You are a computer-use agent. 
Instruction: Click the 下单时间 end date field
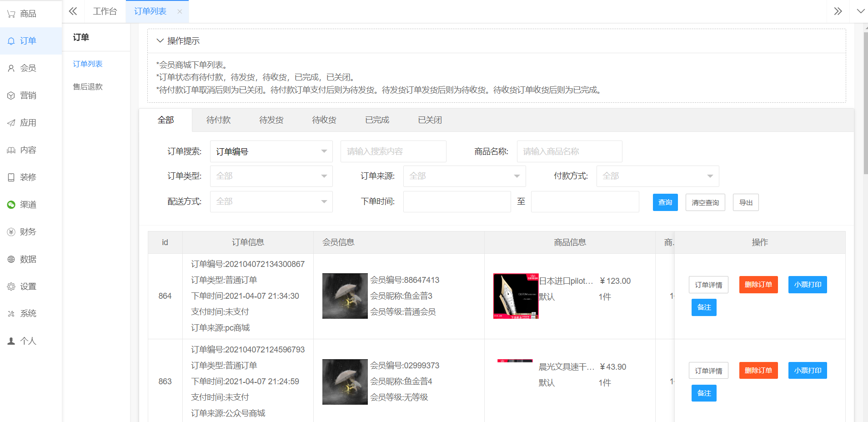click(x=585, y=201)
